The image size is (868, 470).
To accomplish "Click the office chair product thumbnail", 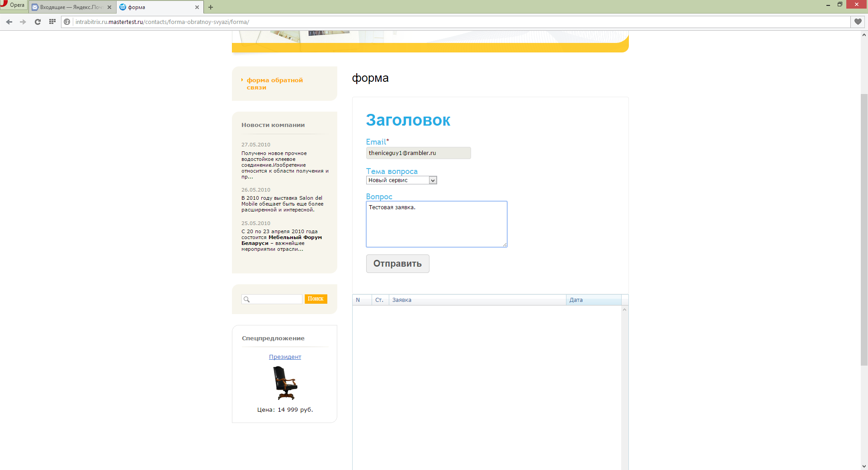I will pos(285,383).
